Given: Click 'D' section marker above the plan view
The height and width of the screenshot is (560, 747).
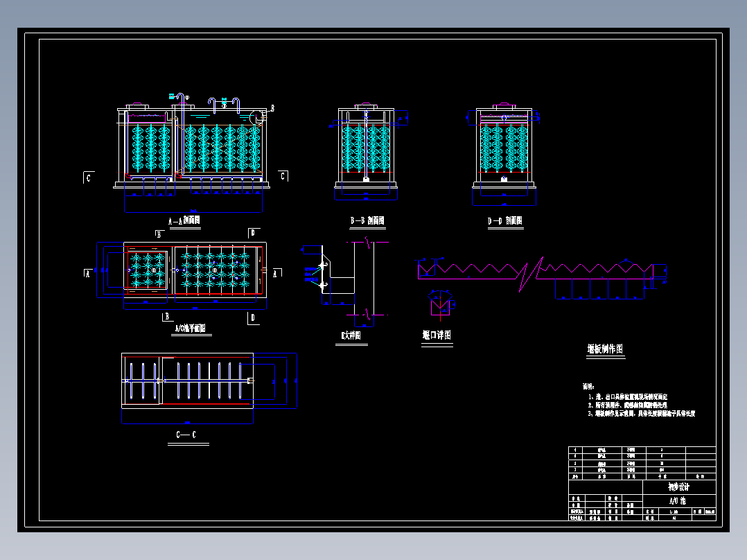Looking at the screenshot, I should click(253, 233).
